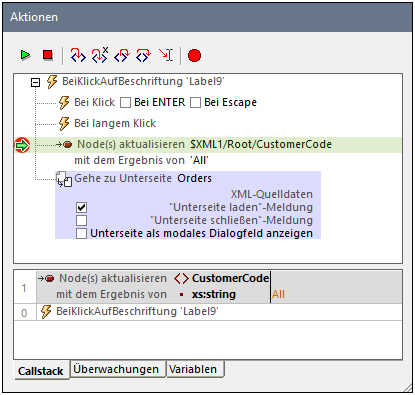Stop debugging with the red square icon
The height and width of the screenshot is (395, 415).
point(48,55)
